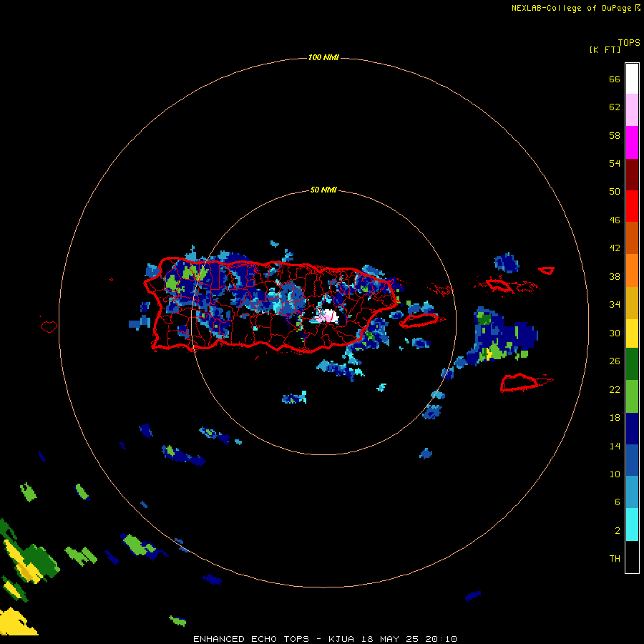Viewport: 644px width, 644px height.
Task: Click the 46 legend value
Action: (x=615, y=220)
